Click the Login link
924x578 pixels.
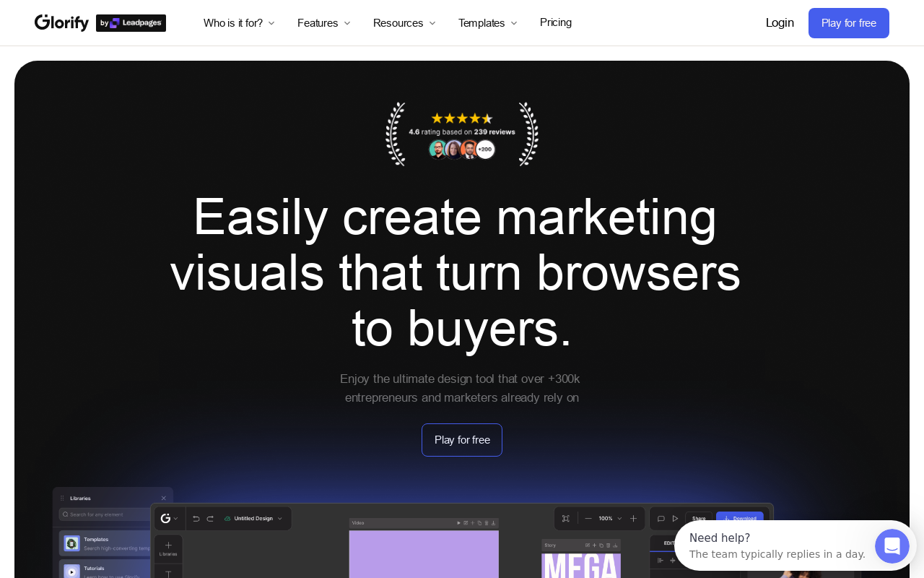780,23
